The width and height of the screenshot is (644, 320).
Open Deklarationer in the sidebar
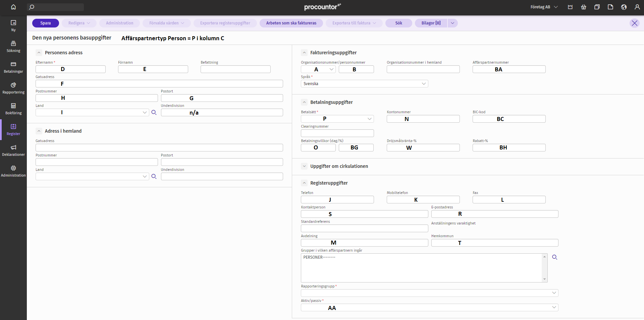point(13,150)
